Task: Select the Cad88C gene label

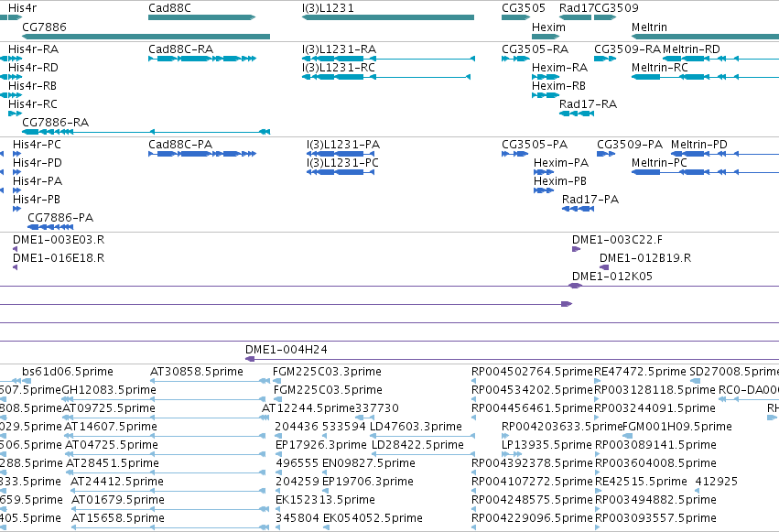Action: point(169,8)
